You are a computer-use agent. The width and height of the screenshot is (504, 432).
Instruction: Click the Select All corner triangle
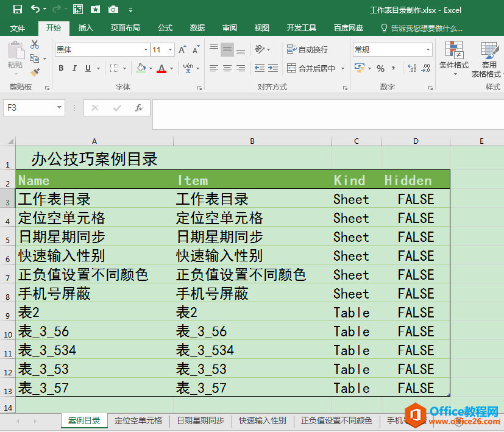tap(10, 141)
